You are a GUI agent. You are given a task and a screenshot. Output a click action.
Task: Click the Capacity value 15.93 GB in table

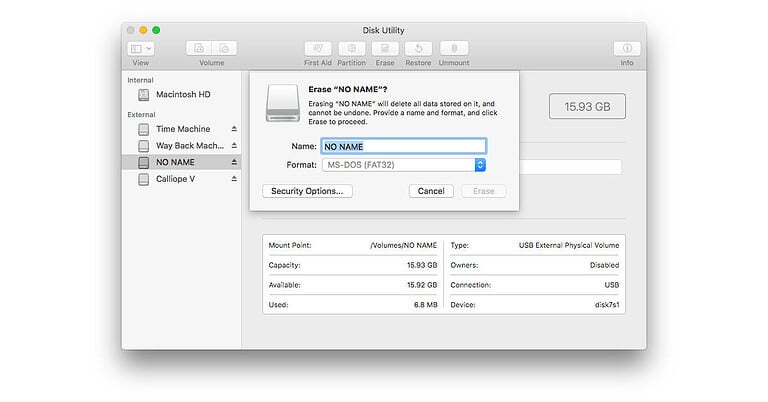click(422, 265)
